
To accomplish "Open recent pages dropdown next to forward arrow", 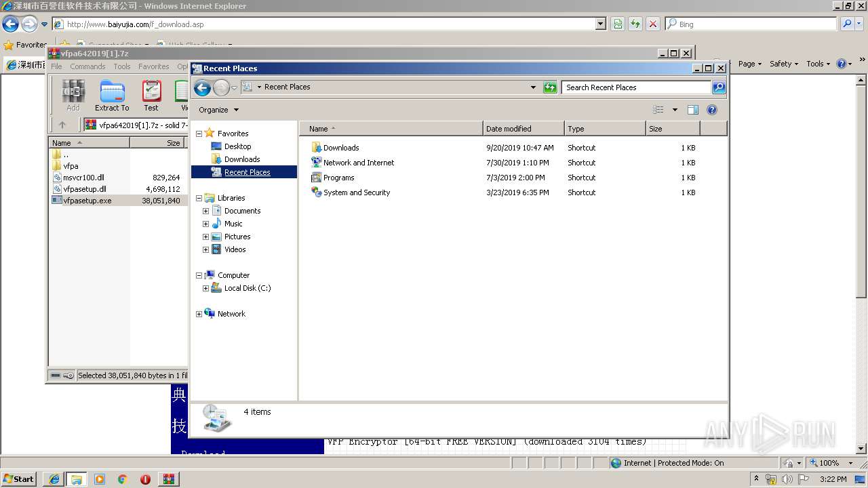I will coord(235,87).
